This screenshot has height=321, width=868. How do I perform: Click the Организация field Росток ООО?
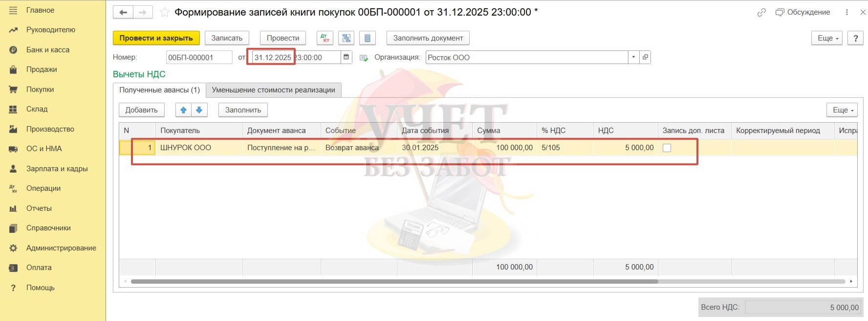[527, 57]
